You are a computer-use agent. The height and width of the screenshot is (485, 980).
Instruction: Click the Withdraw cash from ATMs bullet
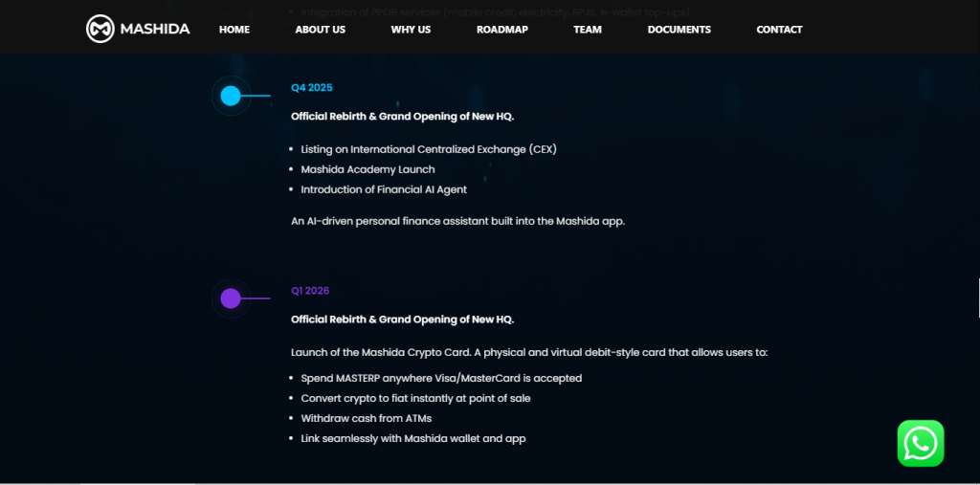coord(366,418)
